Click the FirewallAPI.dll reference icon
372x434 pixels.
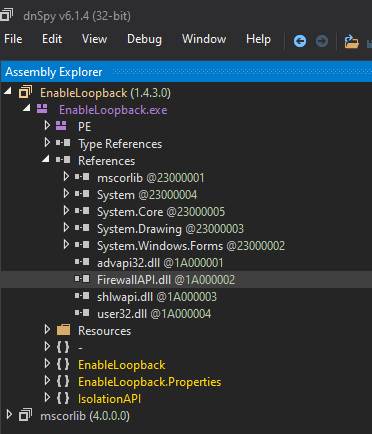click(x=82, y=279)
